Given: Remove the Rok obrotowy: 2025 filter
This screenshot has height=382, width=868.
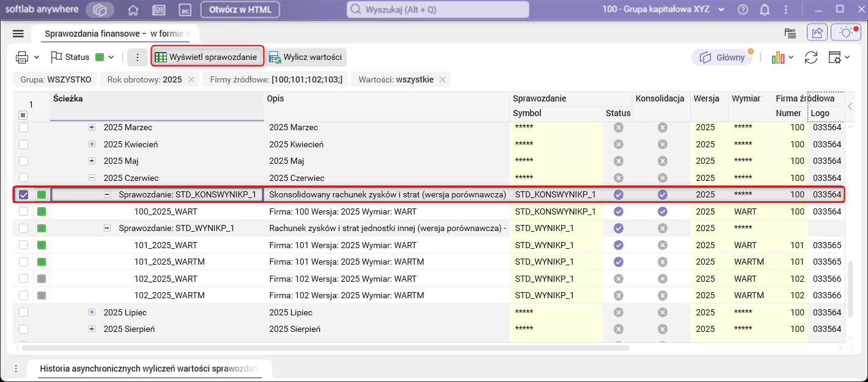Looking at the screenshot, I should pos(191,79).
